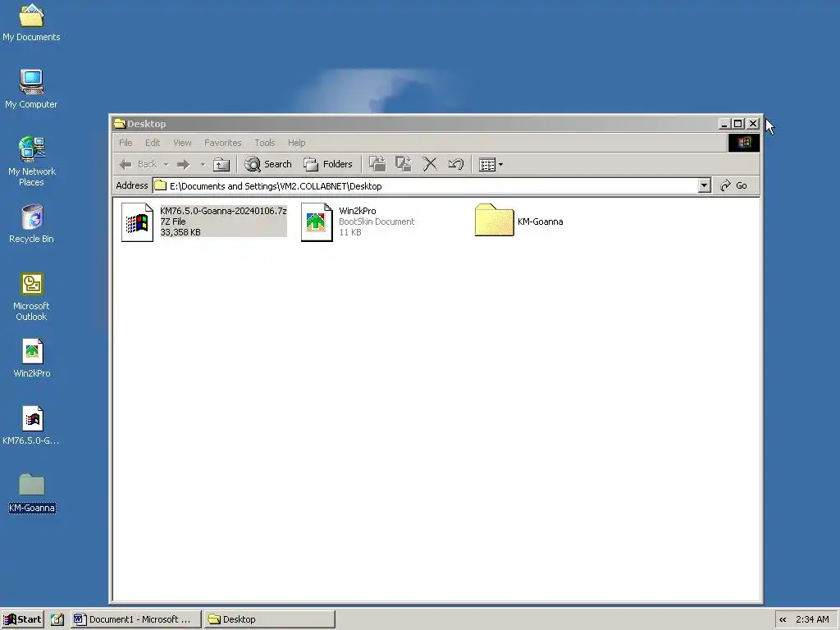Click inside the Address path field
Image resolution: width=840 pixels, height=630 pixels.
click(426, 186)
